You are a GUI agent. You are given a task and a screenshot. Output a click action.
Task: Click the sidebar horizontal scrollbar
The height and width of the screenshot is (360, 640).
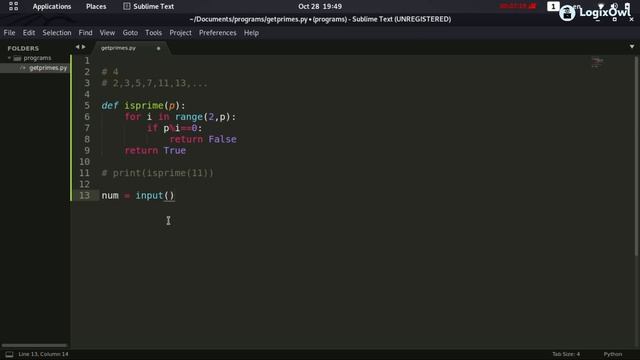pyautogui.click(x=34, y=345)
